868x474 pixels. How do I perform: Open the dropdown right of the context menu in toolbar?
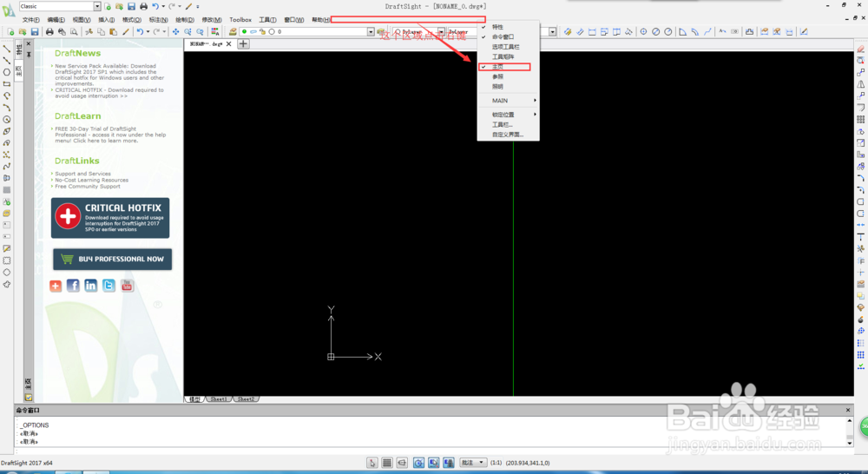pyautogui.click(x=552, y=31)
